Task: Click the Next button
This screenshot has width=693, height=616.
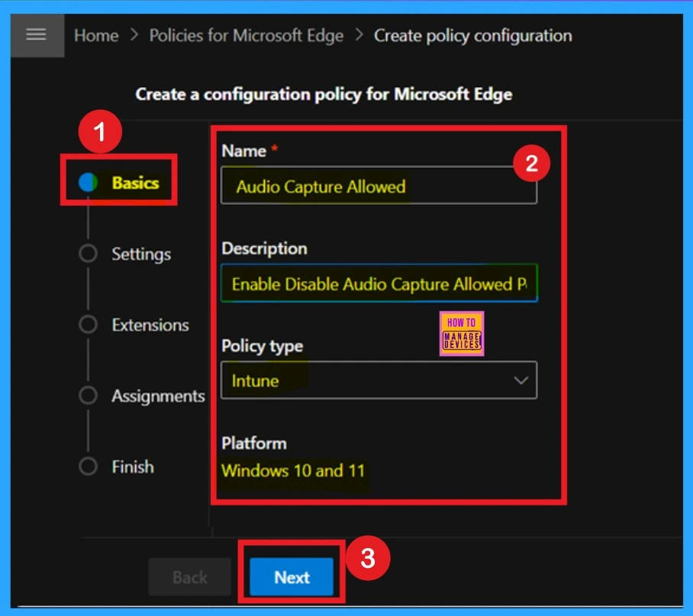Action: (292, 577)
